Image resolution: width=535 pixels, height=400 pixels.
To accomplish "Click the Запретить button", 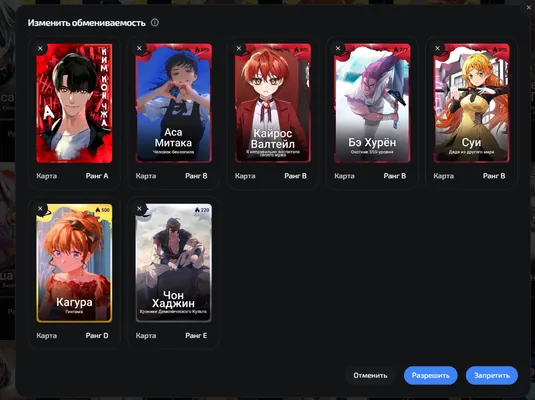I will (x=492, y=375).
